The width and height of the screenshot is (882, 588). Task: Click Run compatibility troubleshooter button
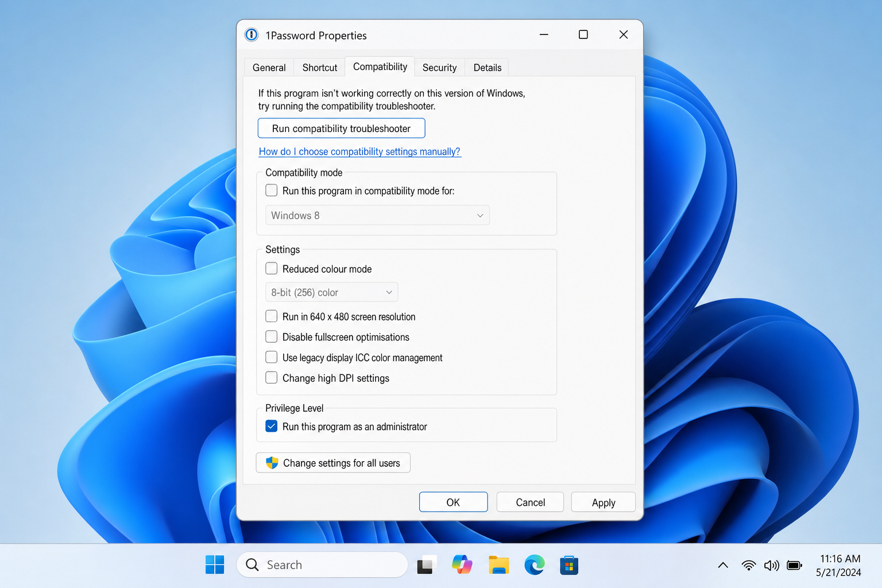(x=342, y=129)
